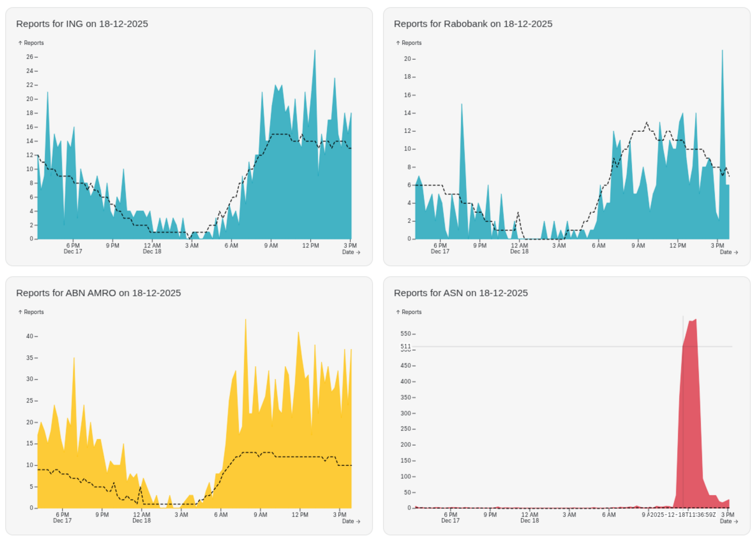This screenshot has height=540, width=756.
Task: Click the "Date →" axis label in ASN chart
Action: (x=729, y=521)
